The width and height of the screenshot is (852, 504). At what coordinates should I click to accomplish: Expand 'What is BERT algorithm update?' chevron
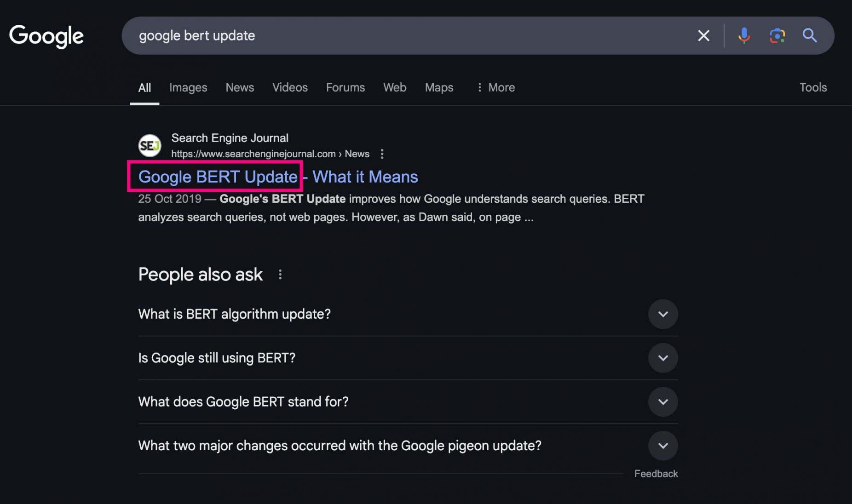tap(663, 314)
